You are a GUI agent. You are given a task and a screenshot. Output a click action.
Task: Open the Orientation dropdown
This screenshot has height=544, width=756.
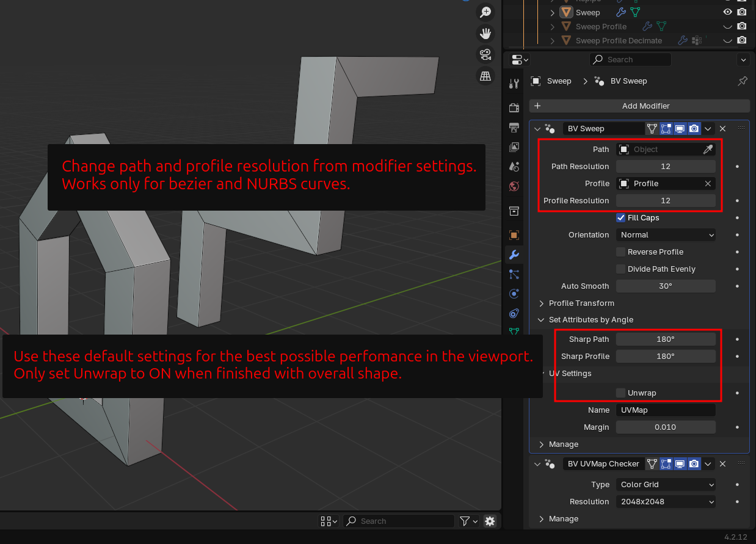[x=666, y=235]
